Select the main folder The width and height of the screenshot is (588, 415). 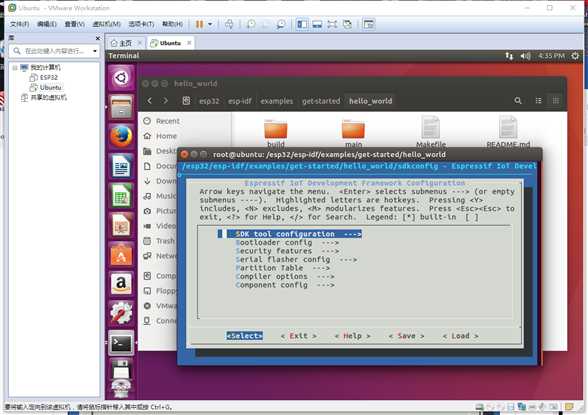pos(353,132)
